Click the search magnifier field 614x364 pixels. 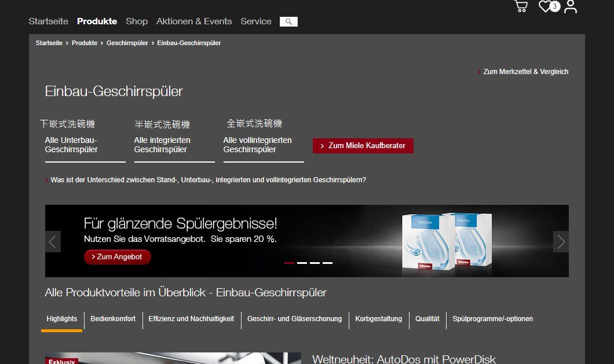pyautogui.click(x=288, y=21)
